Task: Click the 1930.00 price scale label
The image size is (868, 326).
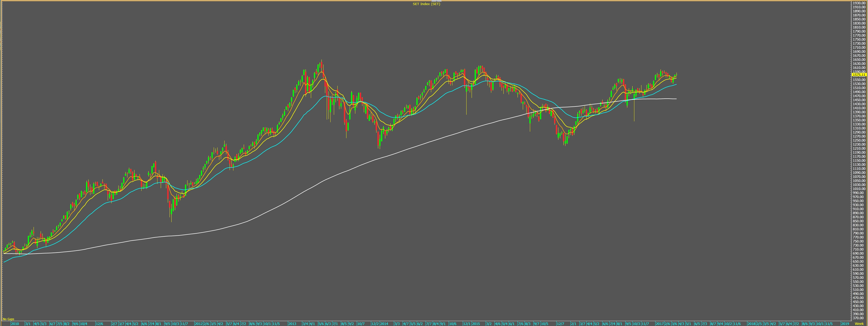Action: (x=859, y=3)
